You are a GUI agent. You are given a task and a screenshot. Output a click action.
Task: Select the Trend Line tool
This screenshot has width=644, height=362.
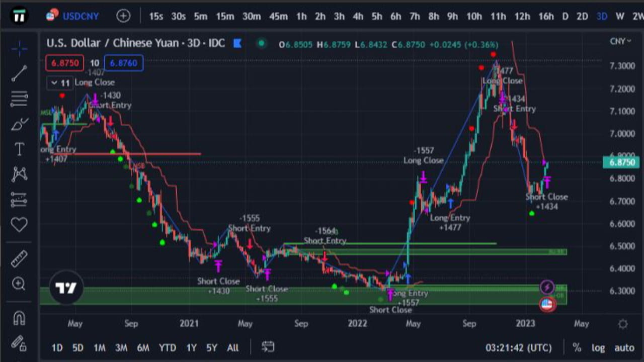click(x=19, y=73)
